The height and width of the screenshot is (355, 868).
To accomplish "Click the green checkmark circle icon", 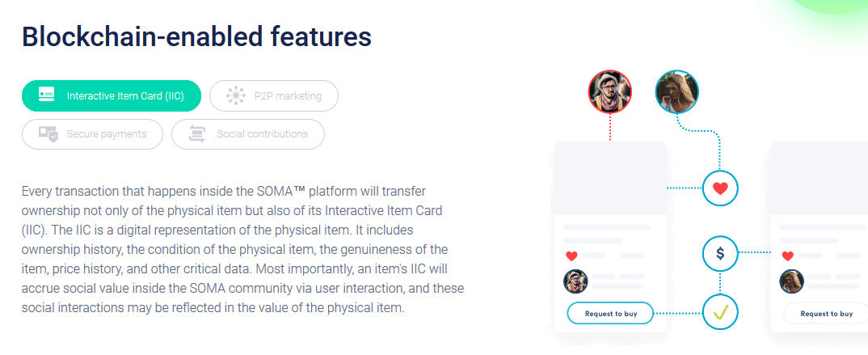I will pyautogui.click(x=720, y=312).
